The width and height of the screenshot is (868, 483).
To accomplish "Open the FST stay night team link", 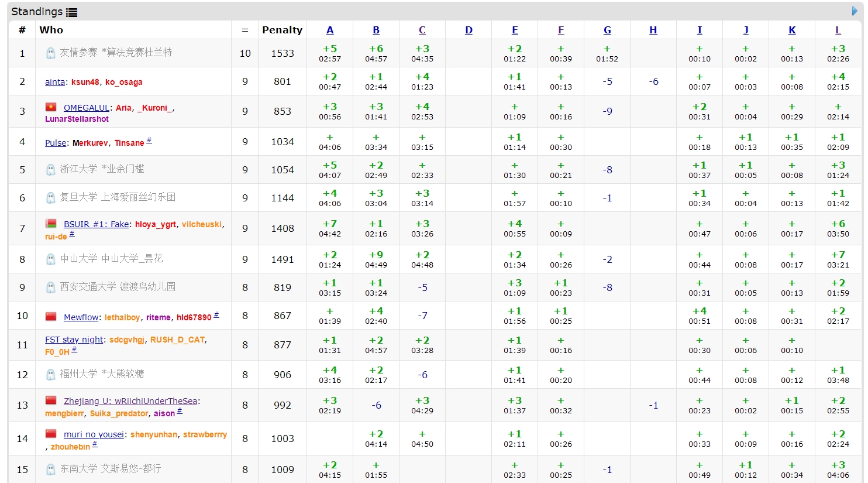I will [74, 340].
